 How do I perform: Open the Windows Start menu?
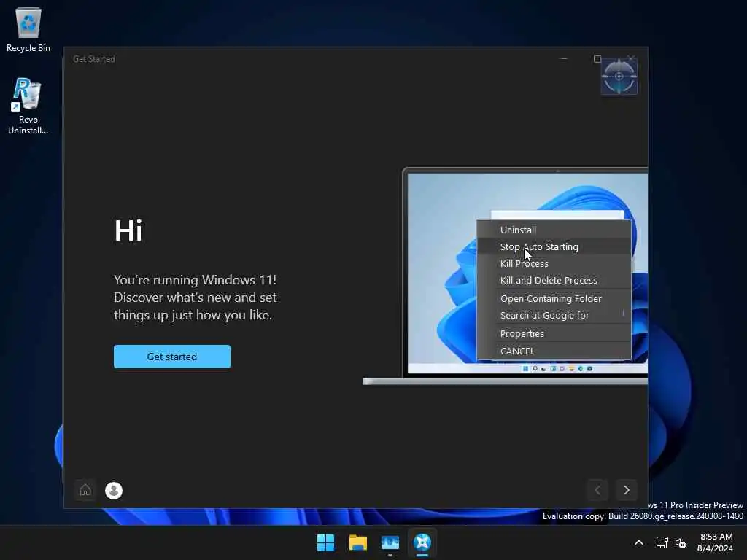pos(326,542)
